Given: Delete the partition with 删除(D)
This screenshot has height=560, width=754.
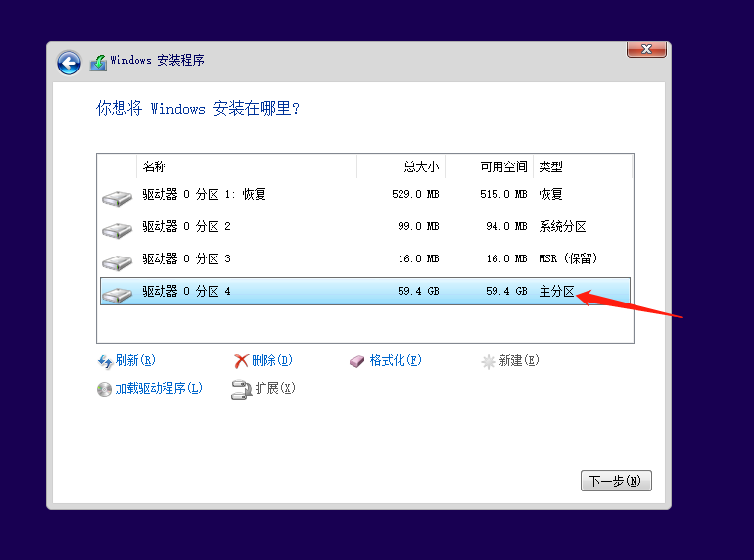Looking at the screenshot, I should coord(272,360).
